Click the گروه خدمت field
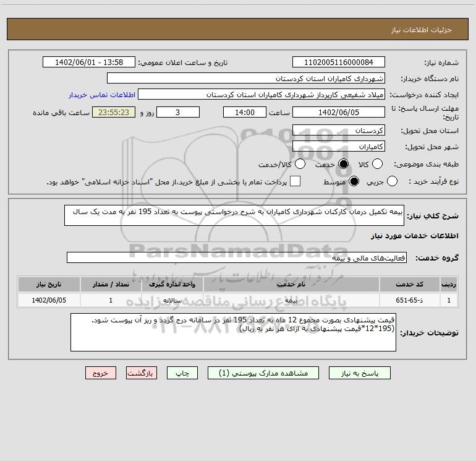This screenshot has width=476, height=461. pyautogui.click(x=237, y=257)
